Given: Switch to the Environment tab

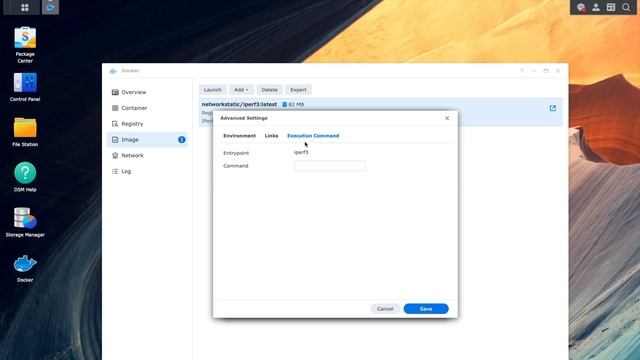Looking at the screenshot, I should pyautogui.click(x=240, y=136).
